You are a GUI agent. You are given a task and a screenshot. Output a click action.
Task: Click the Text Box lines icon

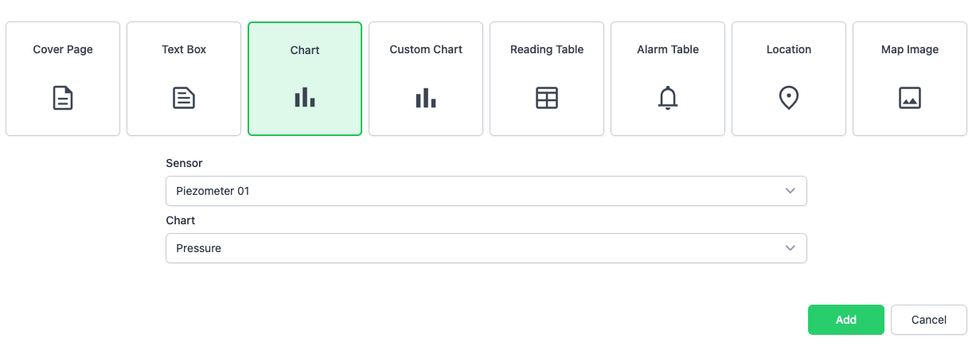(x=184, y=98)
